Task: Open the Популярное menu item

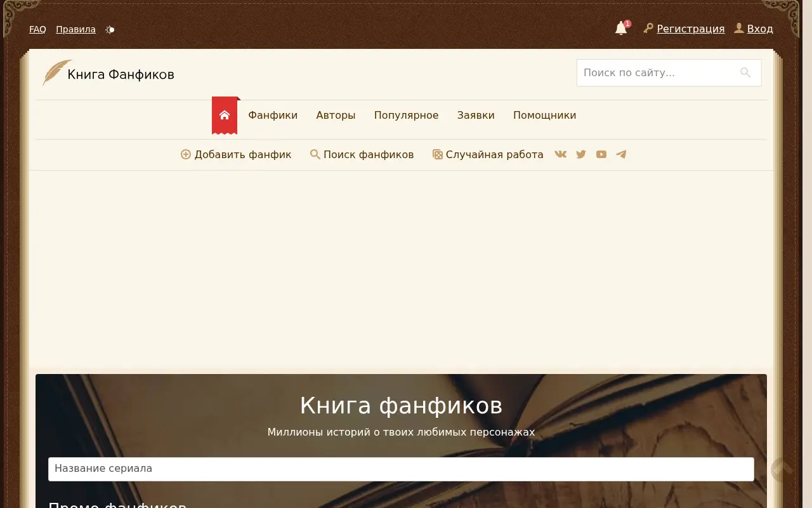Action: pos(406,115)
